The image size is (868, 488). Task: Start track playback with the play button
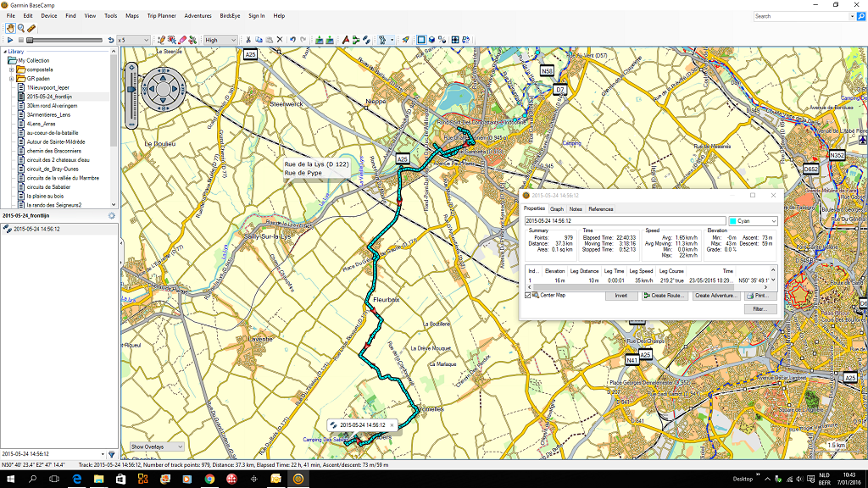[10, 40]
